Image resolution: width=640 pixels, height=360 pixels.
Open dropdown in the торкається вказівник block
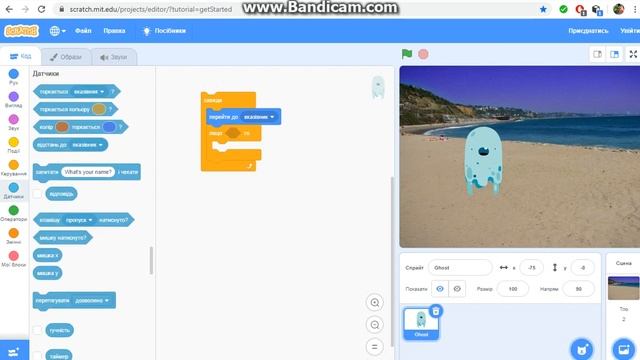click(89, 92)
